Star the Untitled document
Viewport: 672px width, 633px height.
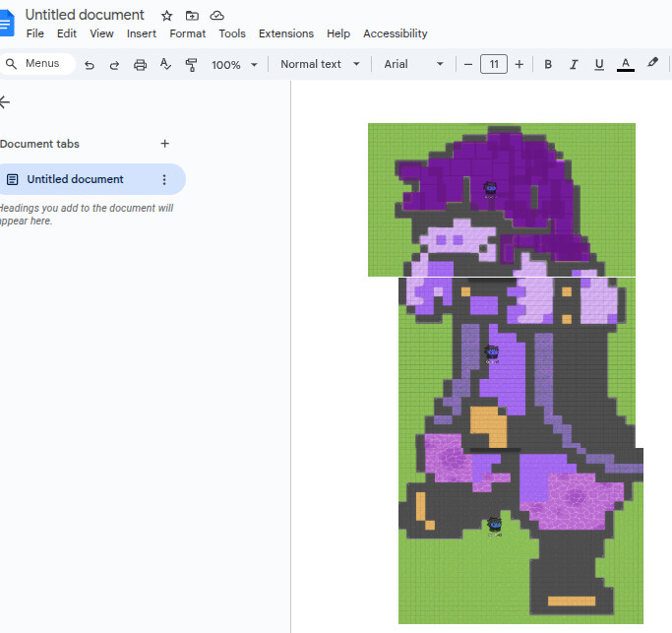(x=167, y=16)
